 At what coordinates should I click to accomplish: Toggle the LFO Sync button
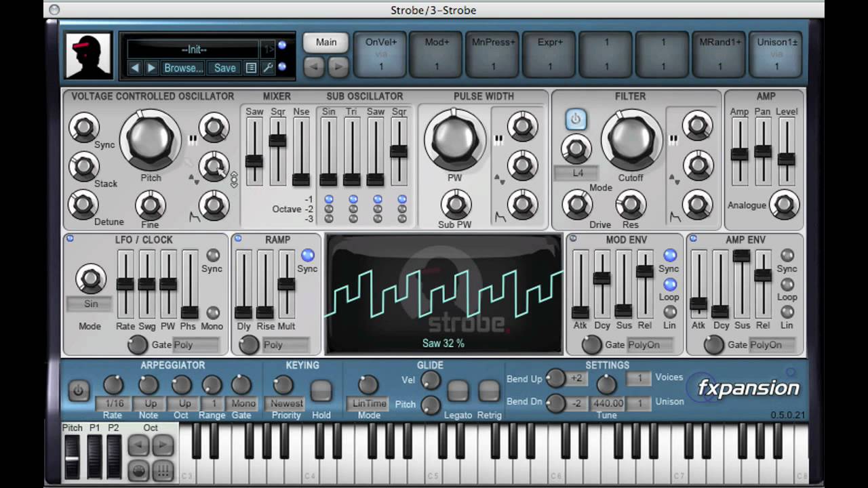[x=213, y=255]
